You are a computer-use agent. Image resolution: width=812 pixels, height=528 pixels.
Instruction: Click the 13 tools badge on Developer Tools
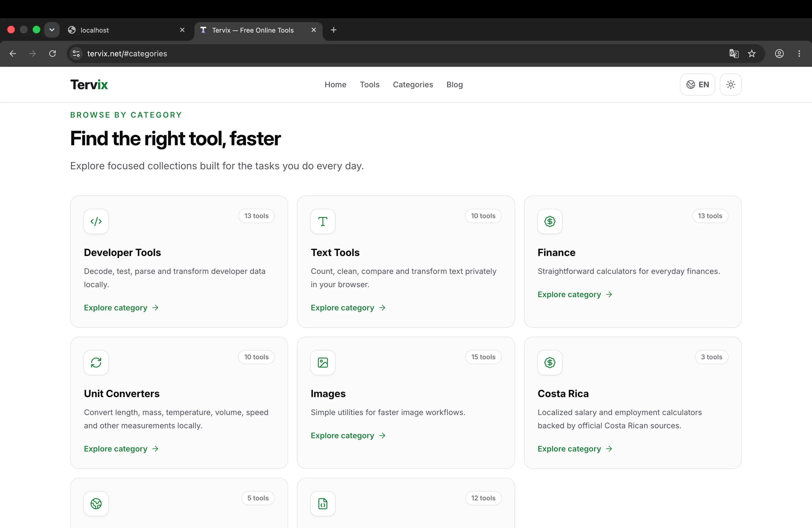(x=256, y=216)
